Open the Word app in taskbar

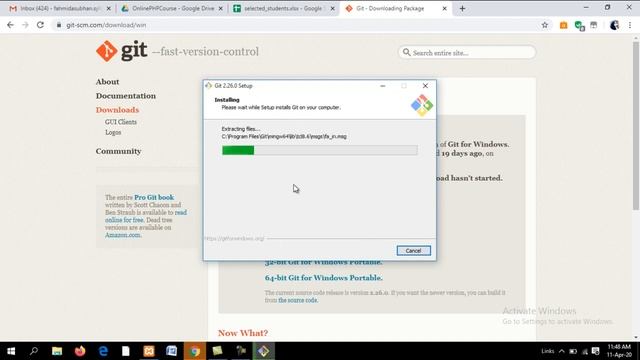(x=172, y=351)
